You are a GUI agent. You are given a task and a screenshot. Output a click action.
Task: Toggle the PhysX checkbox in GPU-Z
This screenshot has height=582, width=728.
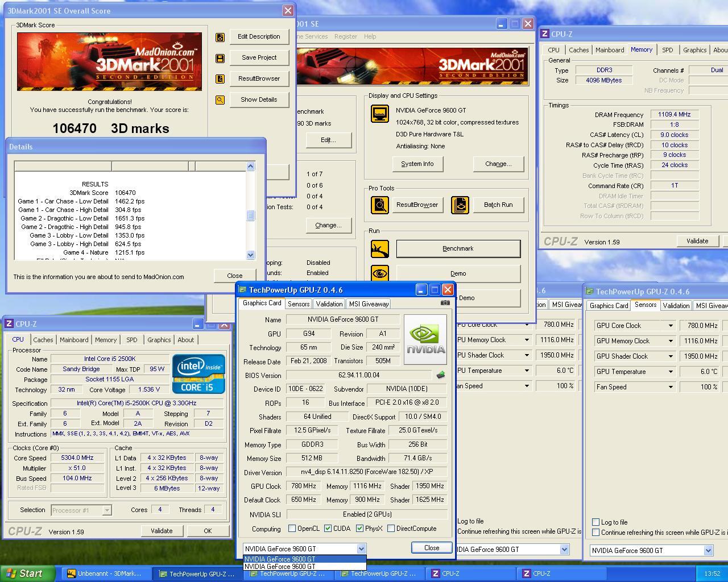click(x=359, y=529)
